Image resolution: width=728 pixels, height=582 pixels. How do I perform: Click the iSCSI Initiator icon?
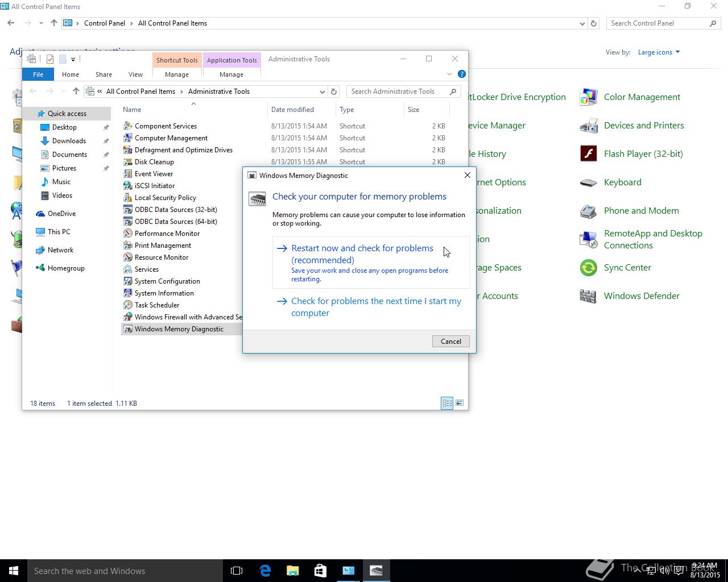(x=128, y=186)
